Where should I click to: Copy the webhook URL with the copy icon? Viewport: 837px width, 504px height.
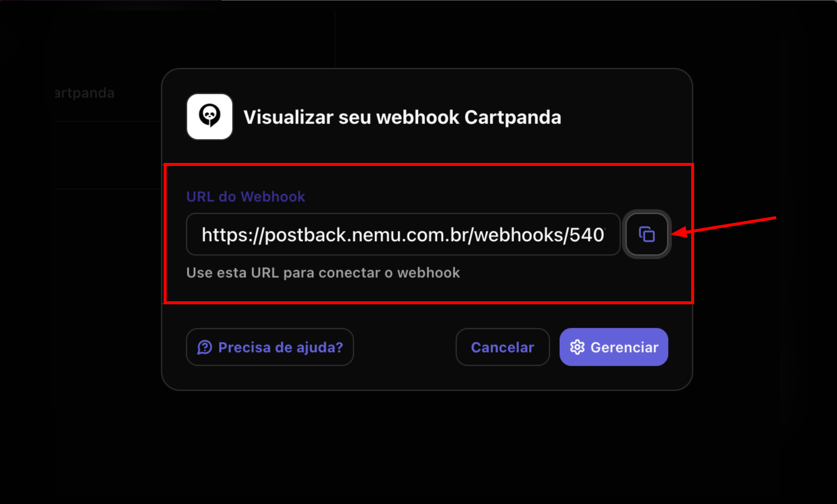coord(647,234)
